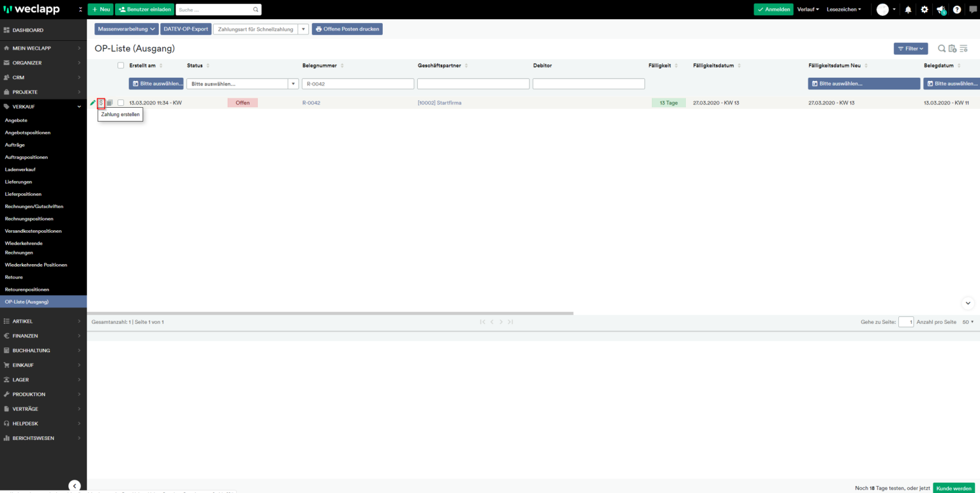The height and width of the screenshot is (493, 980).
Task: Click the clipboard export icon beside Filter
Action: (952, 48)
